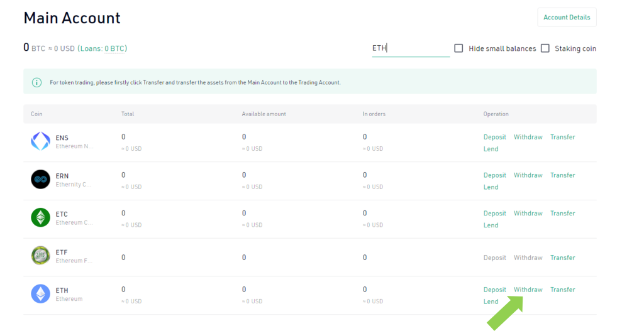Click the green ETC coin icon

(41, 217)
